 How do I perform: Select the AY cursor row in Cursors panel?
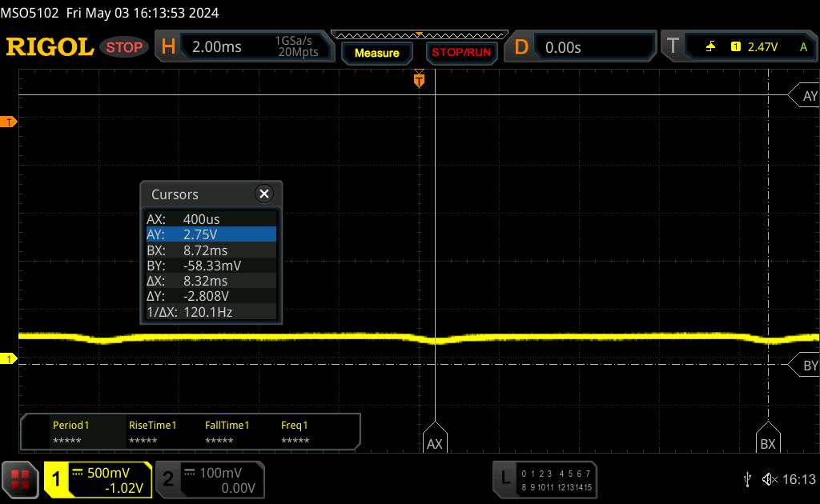pyautogui.click(x=211, y=234)
